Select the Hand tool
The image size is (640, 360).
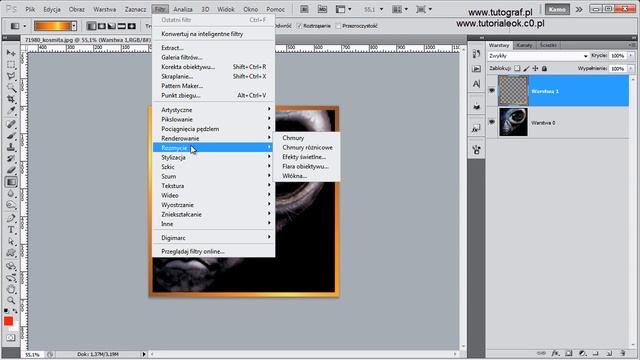click(x=11, y=289)
